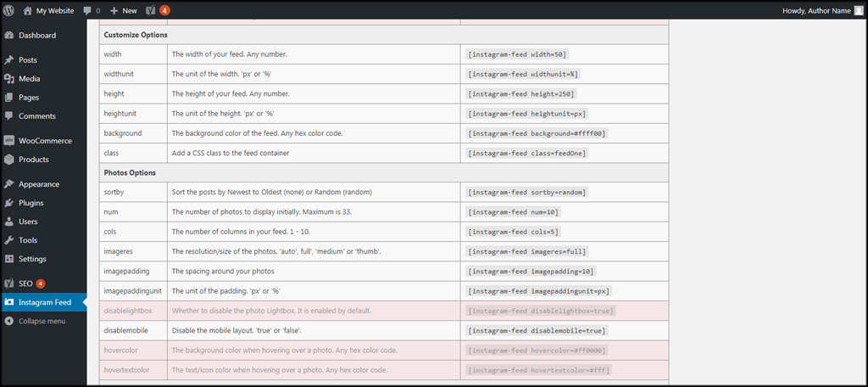This screenshot has width=868, height=387.
Task: Open the WooCommerce menu
Action: click(45, 141)
